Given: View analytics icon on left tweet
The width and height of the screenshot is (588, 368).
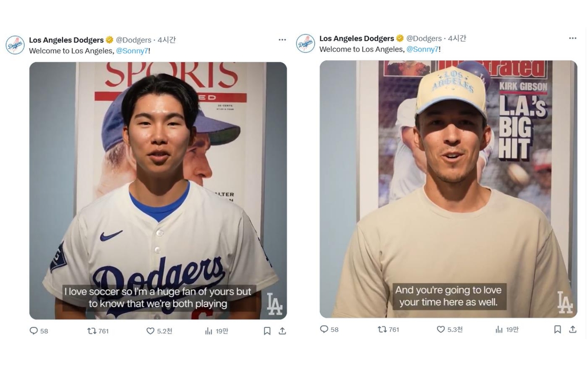Looking at the screenshot, I should click(x=209, y=331).
